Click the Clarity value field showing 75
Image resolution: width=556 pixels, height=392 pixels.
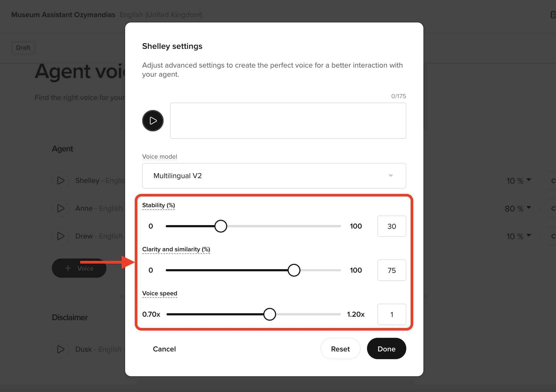tap(392, 270)
